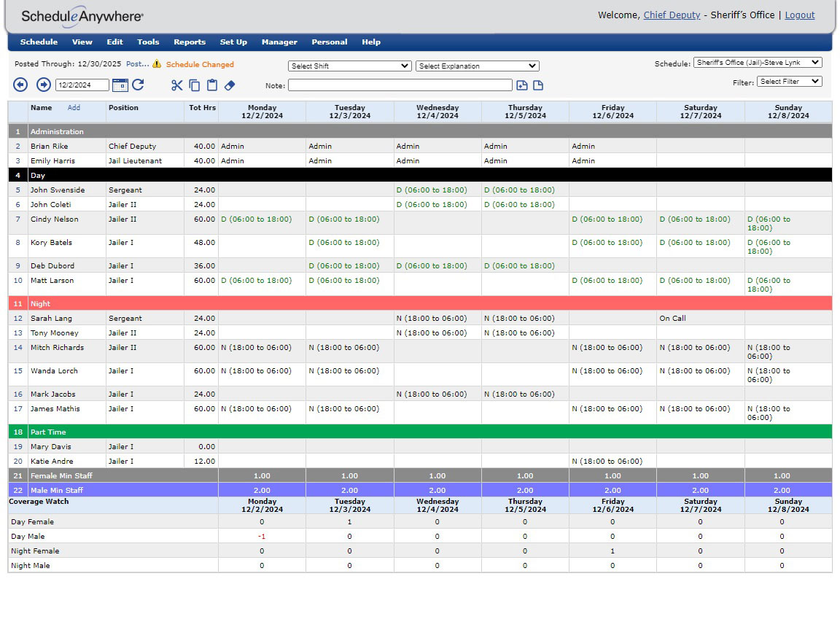Open the Schedule selector dropdown
Viewport: 840px width, 630px height.
coord(758,63)
